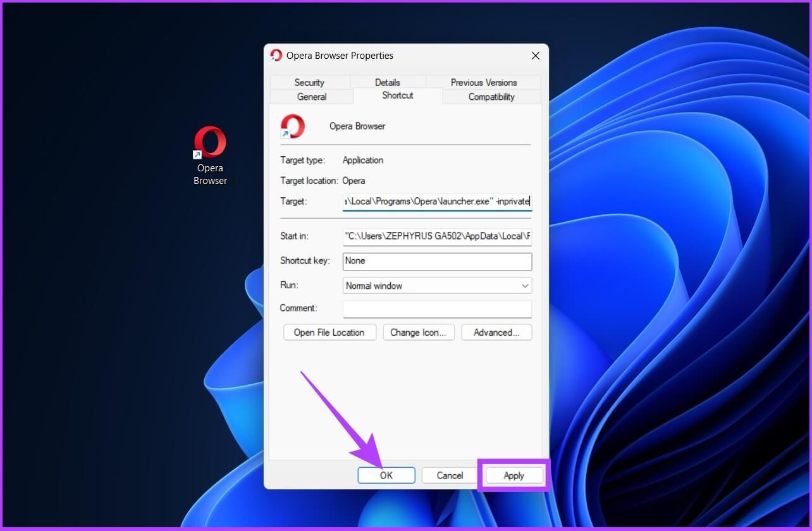Click the Target location value 'Opera'
812x531 pixels.
coord(354,181)
